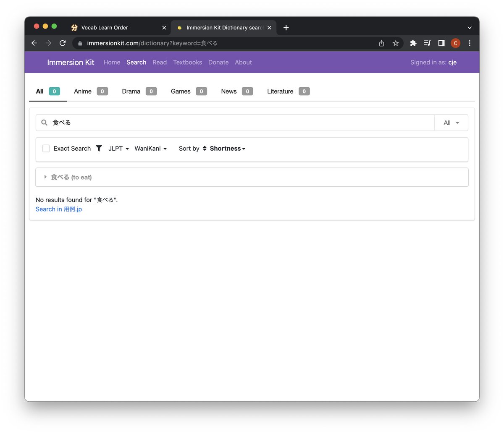
Task: Open the Shortness sort dropdown
Action: (228, 149)
